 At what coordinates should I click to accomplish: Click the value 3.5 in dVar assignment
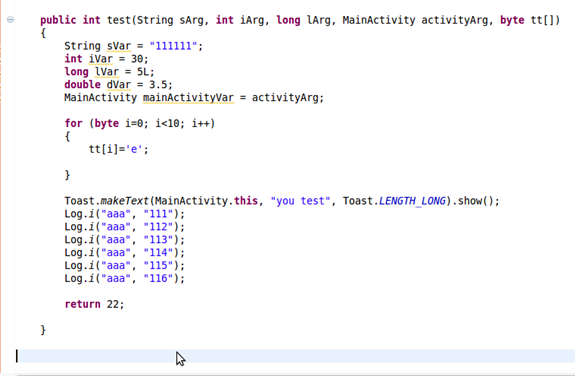tap(158, 84)
